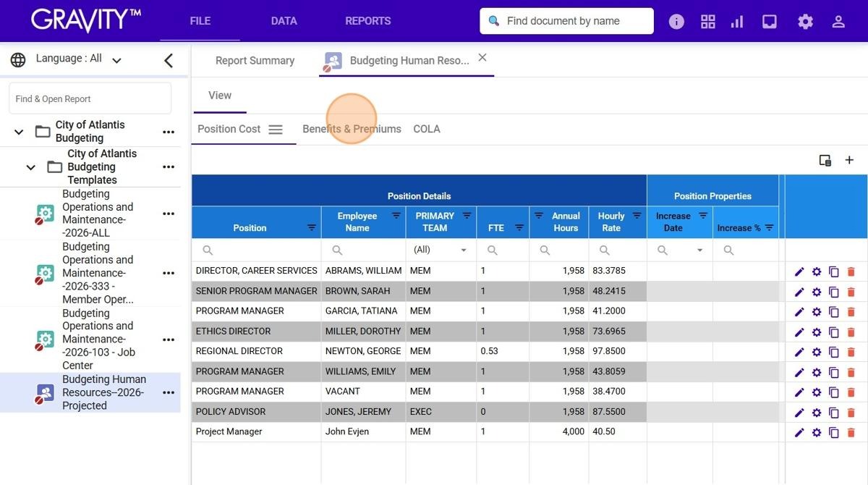This screenshot has height=485, width=868.
Task: Switch to the Report Summary tab
Action: coord(255,61)
